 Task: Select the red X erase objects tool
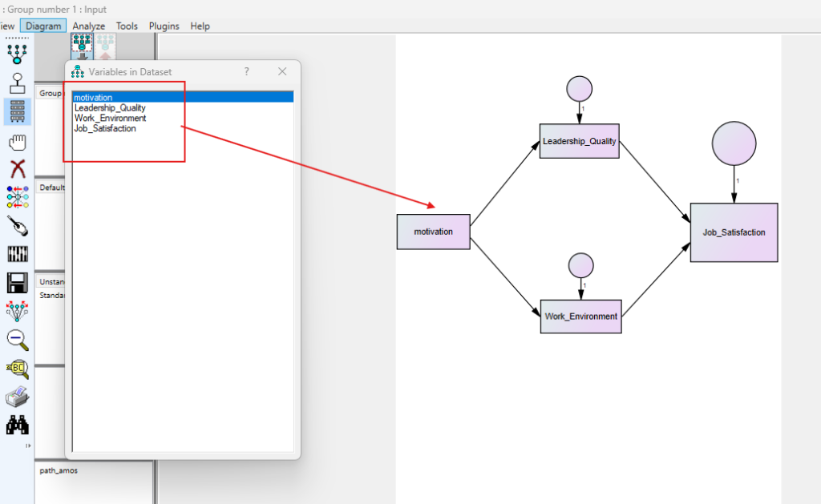pyautogui.click(x=17, y=169)
